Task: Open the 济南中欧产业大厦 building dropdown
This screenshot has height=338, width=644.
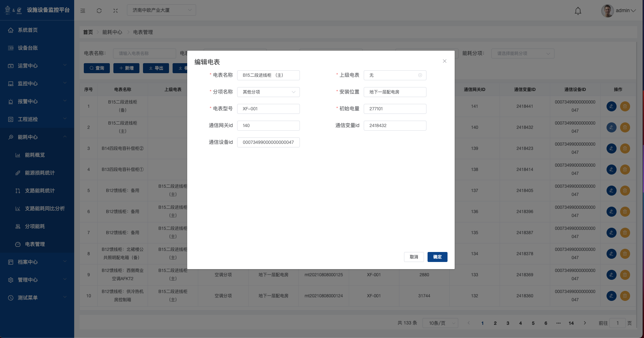Action: 161,10
